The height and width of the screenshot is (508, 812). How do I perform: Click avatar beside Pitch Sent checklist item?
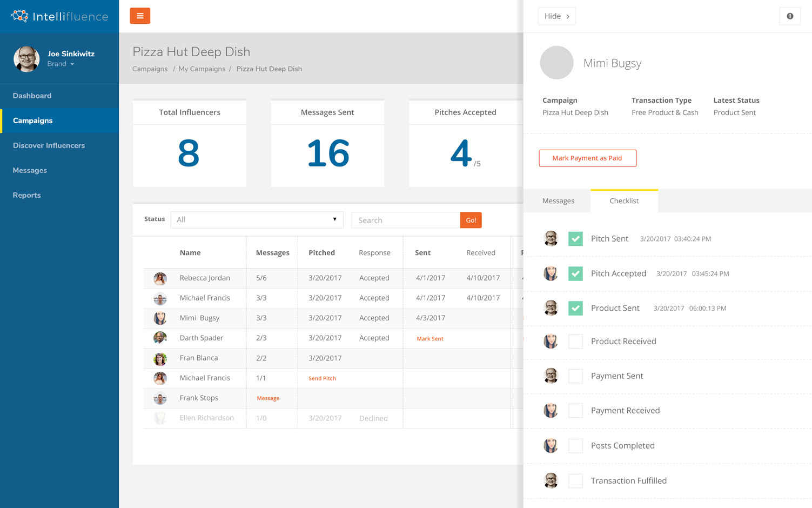[551, 238]
